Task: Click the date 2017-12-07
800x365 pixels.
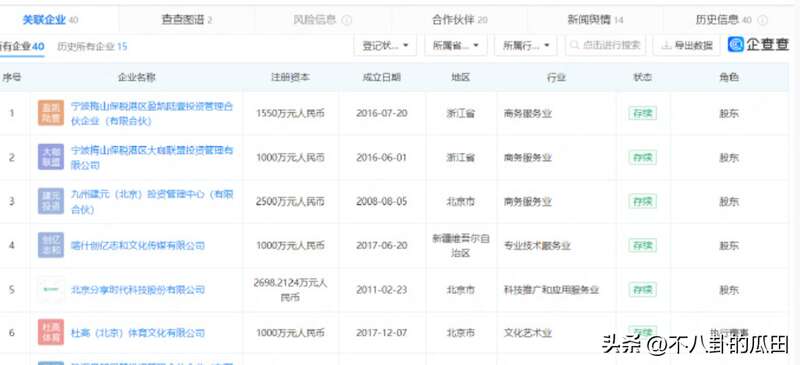Action: tap(382, 333)
